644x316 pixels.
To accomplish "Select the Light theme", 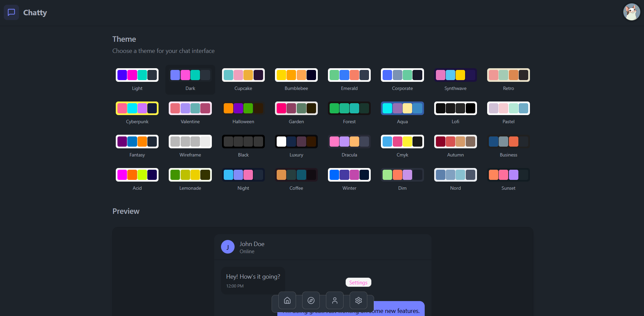I will click(x=137, y=80).
